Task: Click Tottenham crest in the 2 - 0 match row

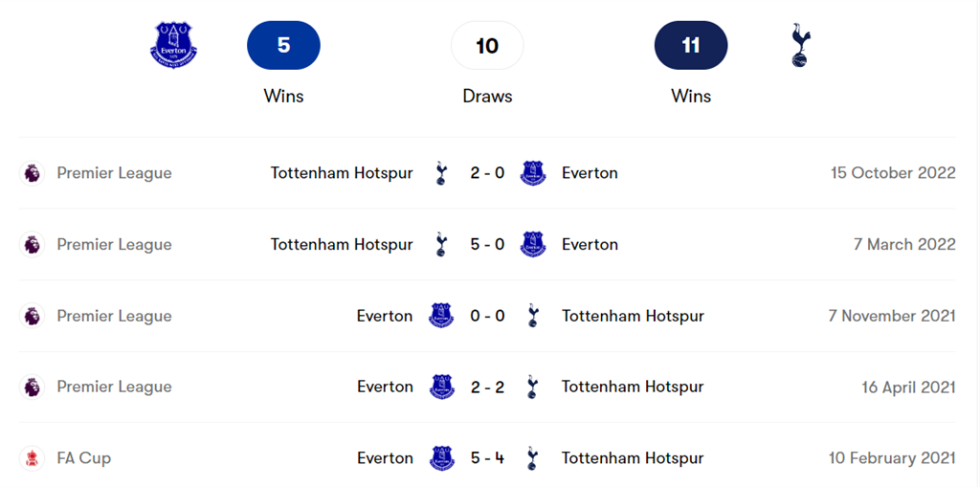Action: 441,173
